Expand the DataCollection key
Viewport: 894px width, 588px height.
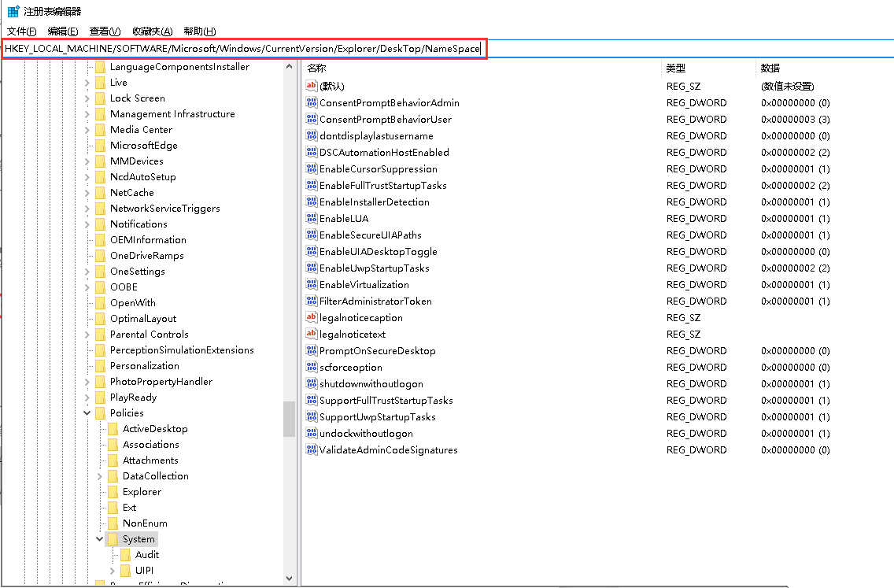pyautogui.click(x=100, y=476)
